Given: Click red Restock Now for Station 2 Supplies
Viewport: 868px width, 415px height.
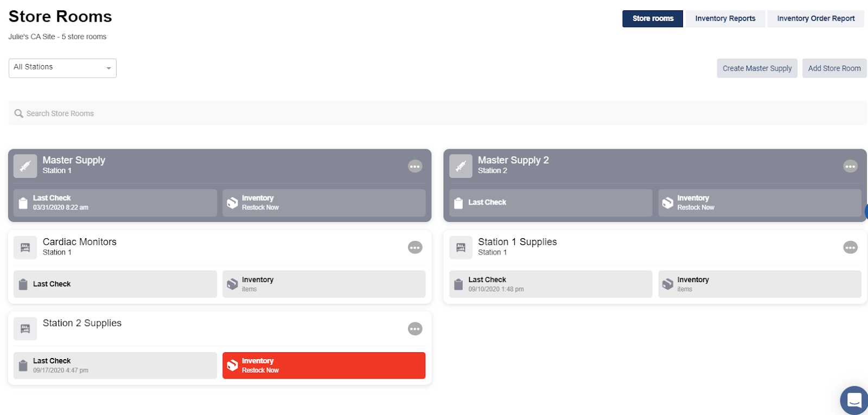Looking at the screenshot, I should (324, 366).
